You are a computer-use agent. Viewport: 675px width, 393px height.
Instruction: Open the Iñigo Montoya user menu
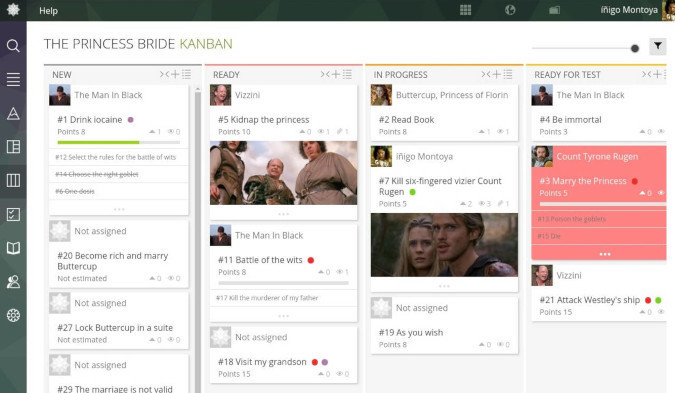[x=629, y=10]
